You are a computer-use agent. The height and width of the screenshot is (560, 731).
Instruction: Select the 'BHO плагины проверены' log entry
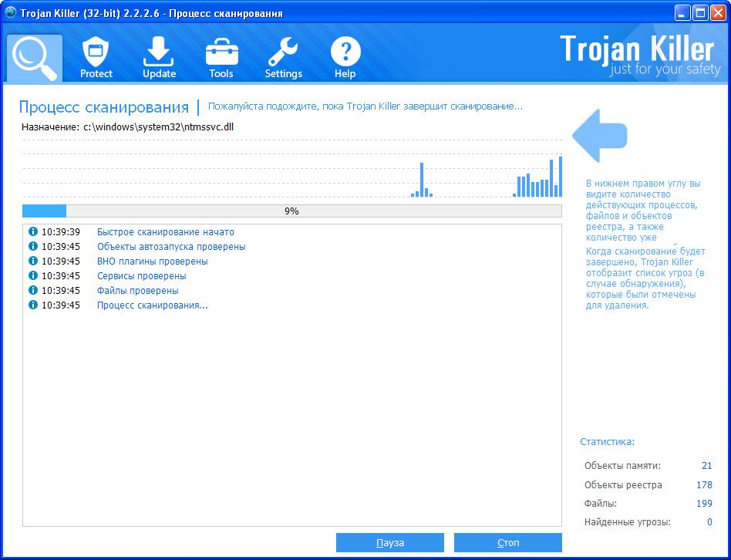(x=152, y=261)
